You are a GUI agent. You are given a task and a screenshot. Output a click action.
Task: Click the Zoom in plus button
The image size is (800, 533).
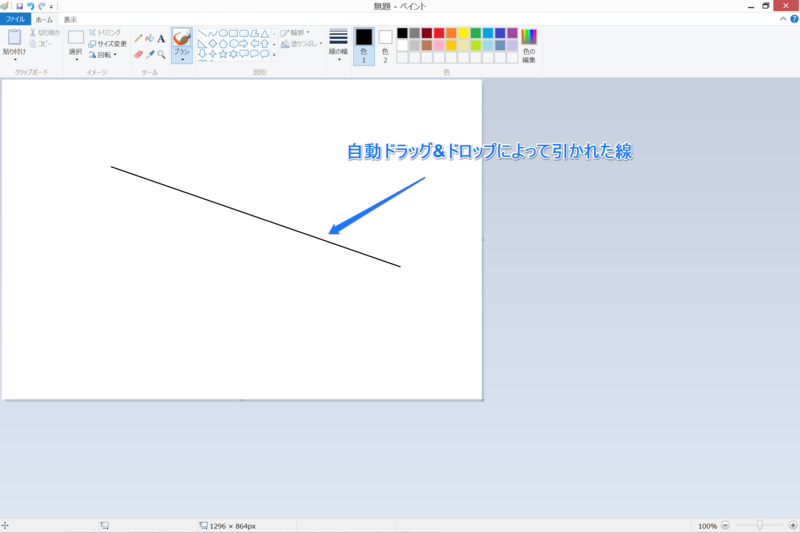pos(793,525)
